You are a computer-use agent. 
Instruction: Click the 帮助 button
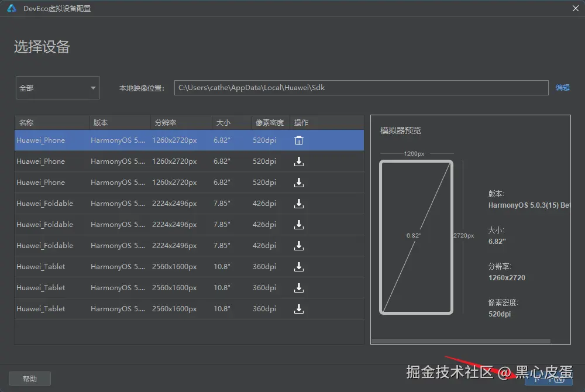click(x=30, y=379)
